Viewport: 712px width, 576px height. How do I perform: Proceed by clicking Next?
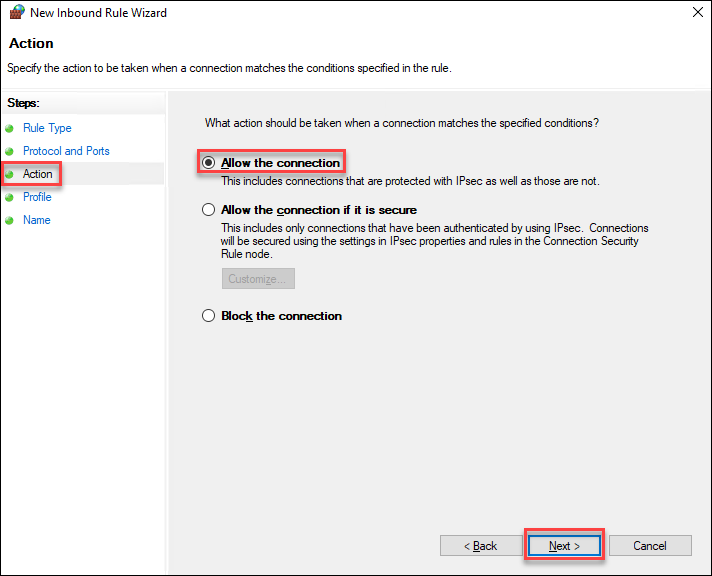click(x=564, y=546)
